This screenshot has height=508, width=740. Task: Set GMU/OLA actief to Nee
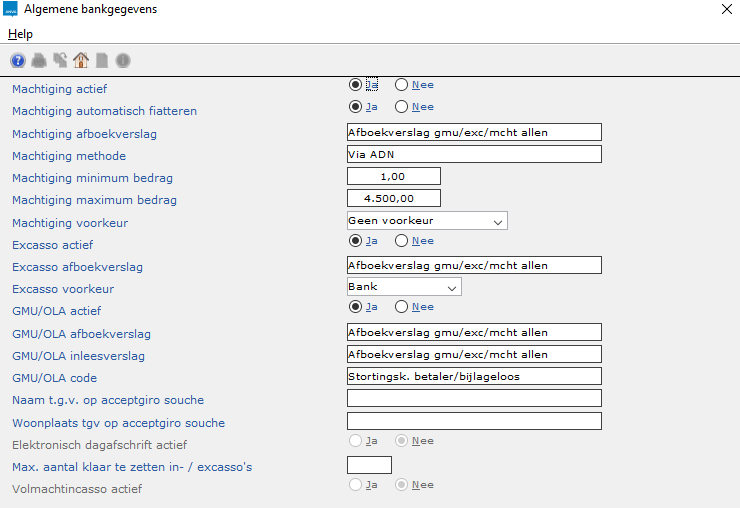402,307
